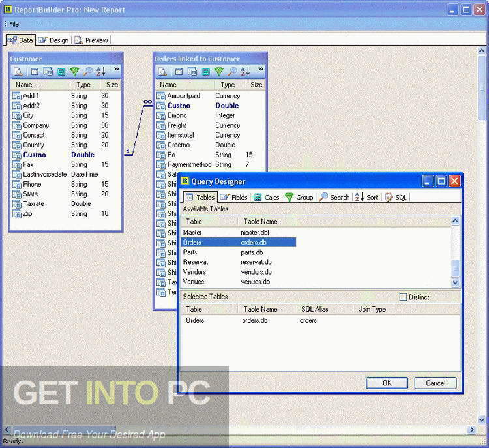Select Parts table row
The width and height of the screenshot is (489, 448).
coord(238,252)
